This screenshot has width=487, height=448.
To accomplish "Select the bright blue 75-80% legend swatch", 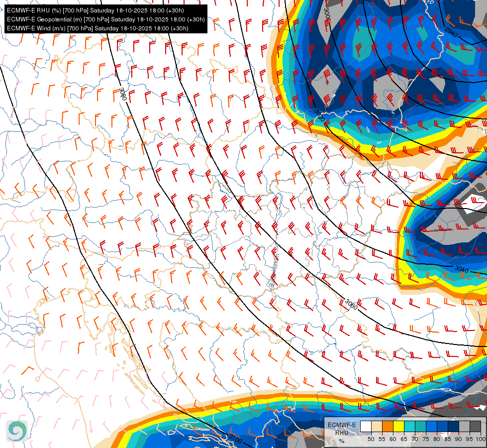I will (431, 426).
